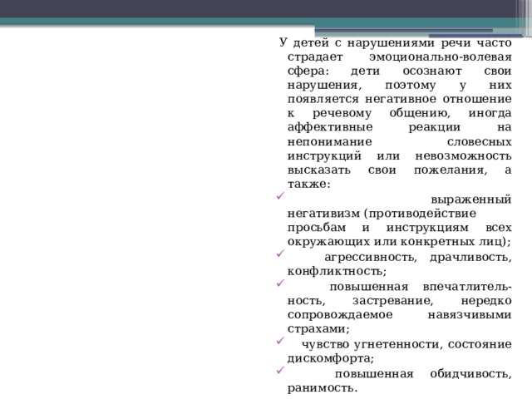
Task: Click the line "появляется негативное отношение"
Action: [x=399, y=100]
